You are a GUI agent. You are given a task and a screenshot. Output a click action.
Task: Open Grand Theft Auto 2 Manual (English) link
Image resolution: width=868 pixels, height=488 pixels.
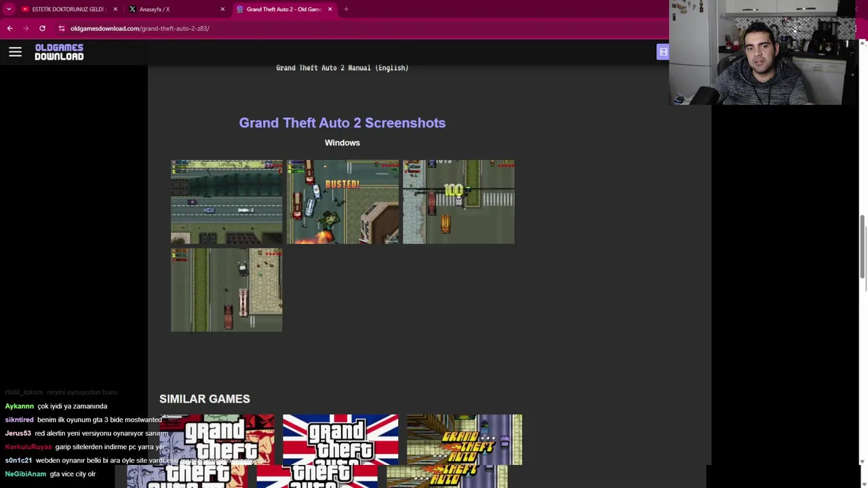pos(342,68)
